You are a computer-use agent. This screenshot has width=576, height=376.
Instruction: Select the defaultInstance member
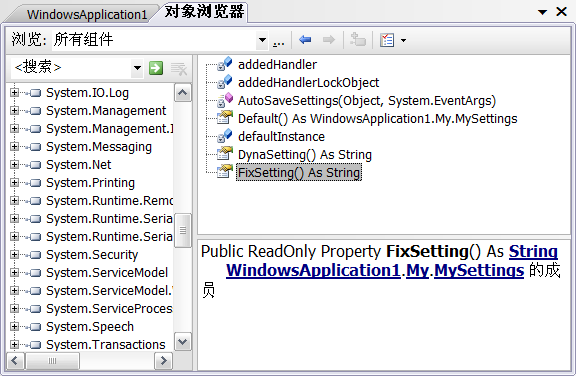281,137
